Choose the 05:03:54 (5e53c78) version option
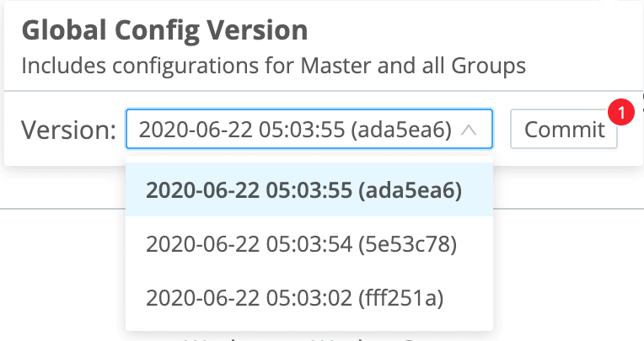The image size is (644, 341). point(301,244)
